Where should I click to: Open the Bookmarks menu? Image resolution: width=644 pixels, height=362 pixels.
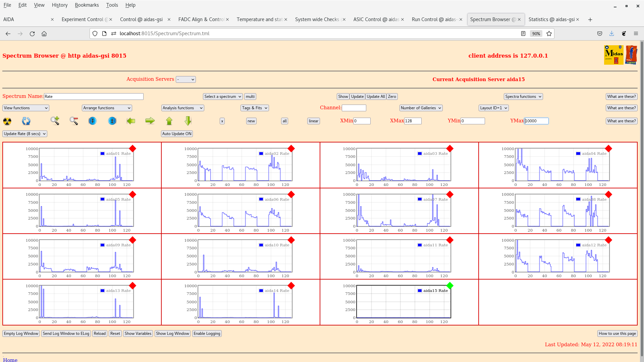coord(87,5)
